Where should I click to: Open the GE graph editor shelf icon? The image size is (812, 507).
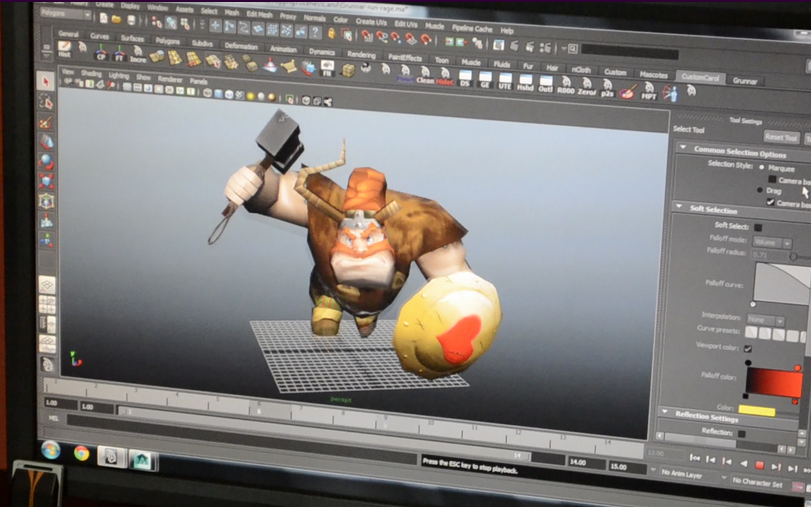click(485, 80)
